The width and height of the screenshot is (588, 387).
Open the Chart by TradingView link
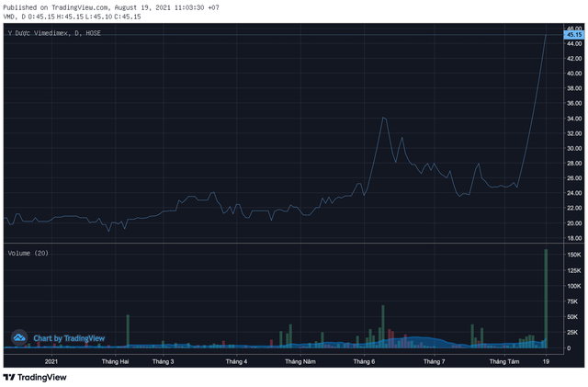coord(69,338)
